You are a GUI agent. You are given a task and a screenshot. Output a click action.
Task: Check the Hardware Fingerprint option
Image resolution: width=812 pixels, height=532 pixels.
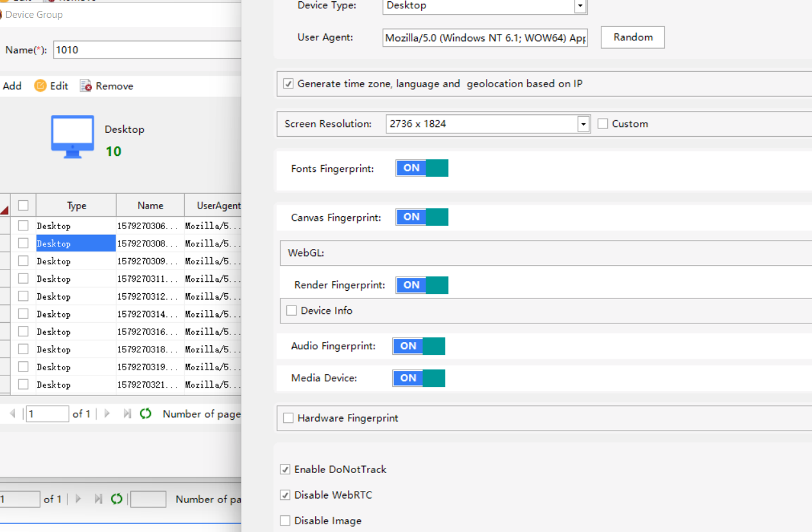coord(288,418)
